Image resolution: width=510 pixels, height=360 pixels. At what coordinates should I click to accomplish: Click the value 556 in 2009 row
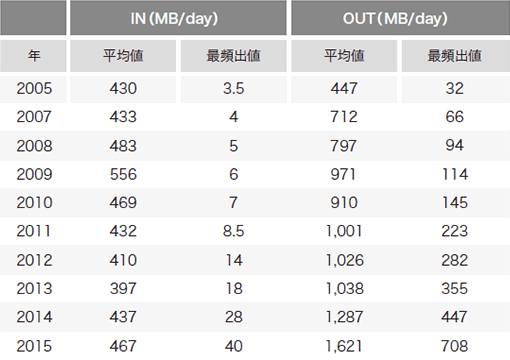pyautogui.click(x=123, y=174)
